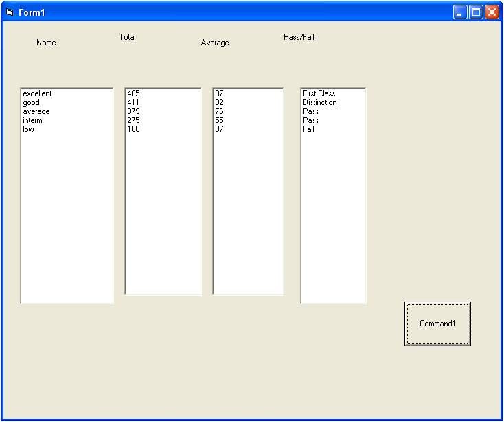Minimize the Form1 window
Viewport: 504px width, 422px height.
[x=460, y=12]
